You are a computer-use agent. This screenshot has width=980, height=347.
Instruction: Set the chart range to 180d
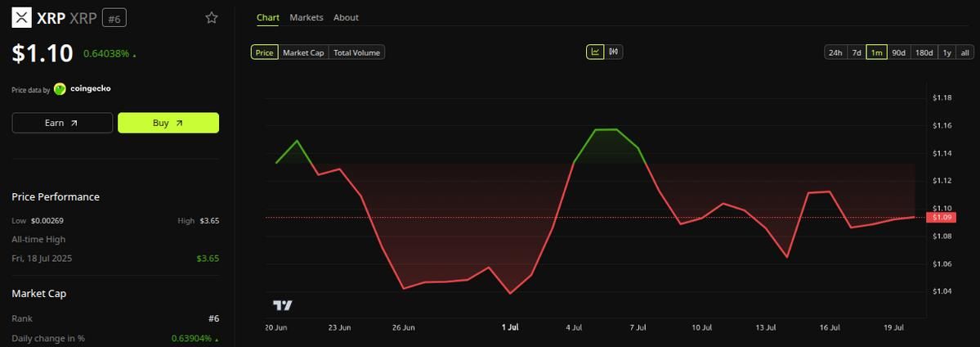point(924,52)
